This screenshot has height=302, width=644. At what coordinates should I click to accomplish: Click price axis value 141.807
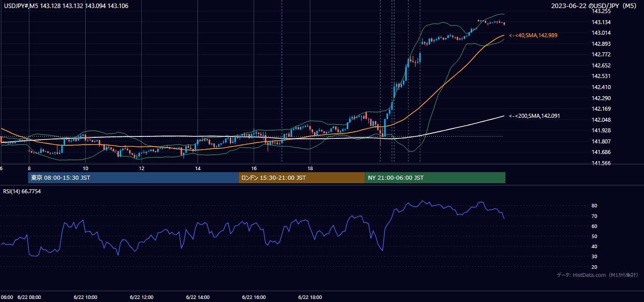(x=601, y=141)
